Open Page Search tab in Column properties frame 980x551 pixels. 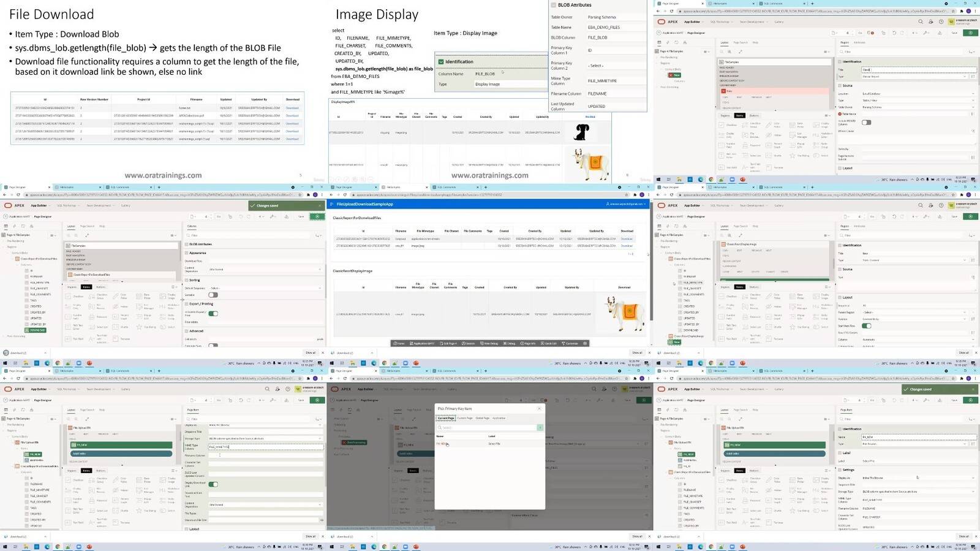(x=87, y=226)
